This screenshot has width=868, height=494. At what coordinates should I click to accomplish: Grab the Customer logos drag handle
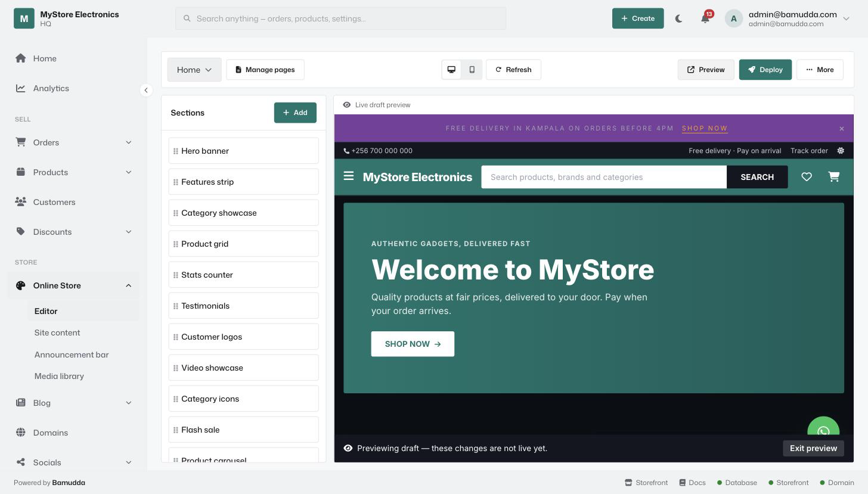[x=176, y=337]
